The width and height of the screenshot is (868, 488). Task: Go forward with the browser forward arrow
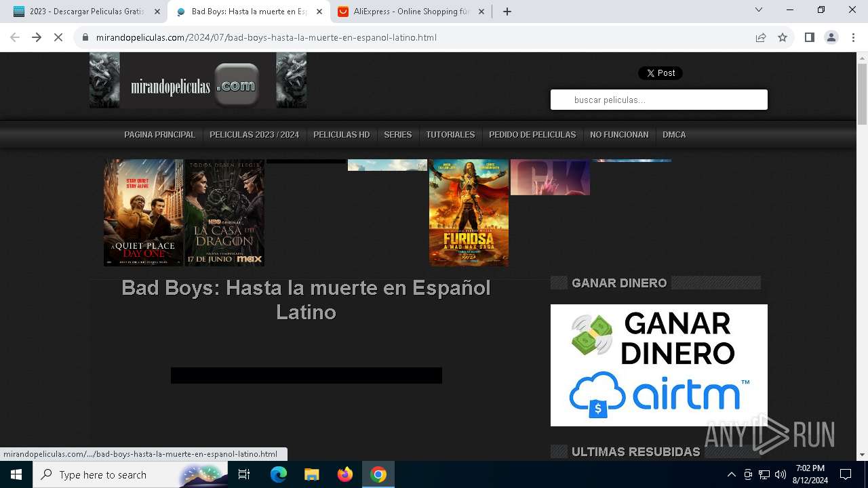[37, 37]
